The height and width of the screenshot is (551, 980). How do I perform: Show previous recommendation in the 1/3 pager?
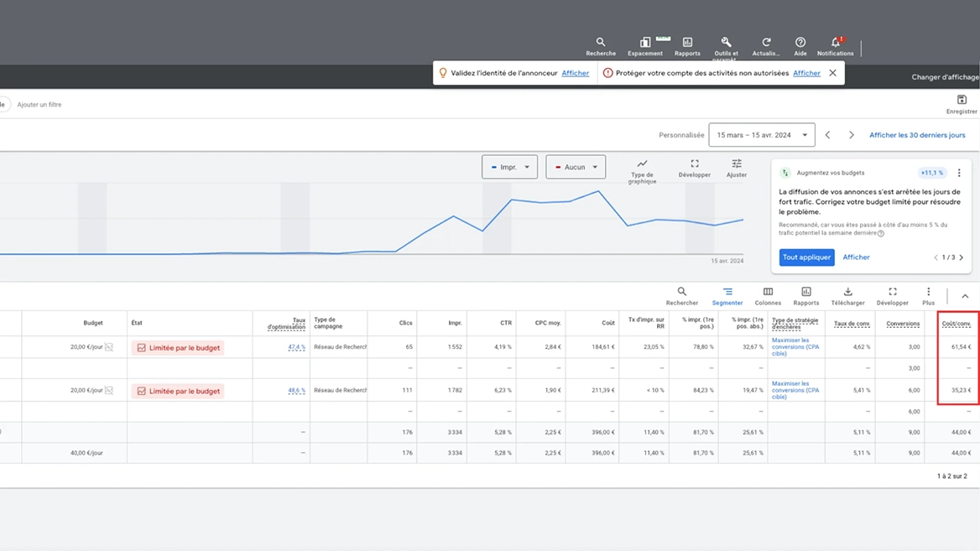click(x=936, y=257)
